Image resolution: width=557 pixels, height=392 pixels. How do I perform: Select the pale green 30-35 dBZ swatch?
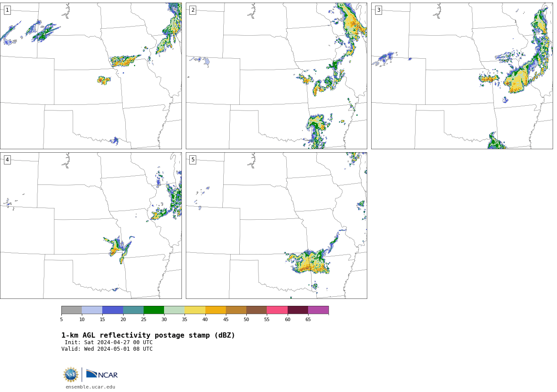[x=174, y=310]
